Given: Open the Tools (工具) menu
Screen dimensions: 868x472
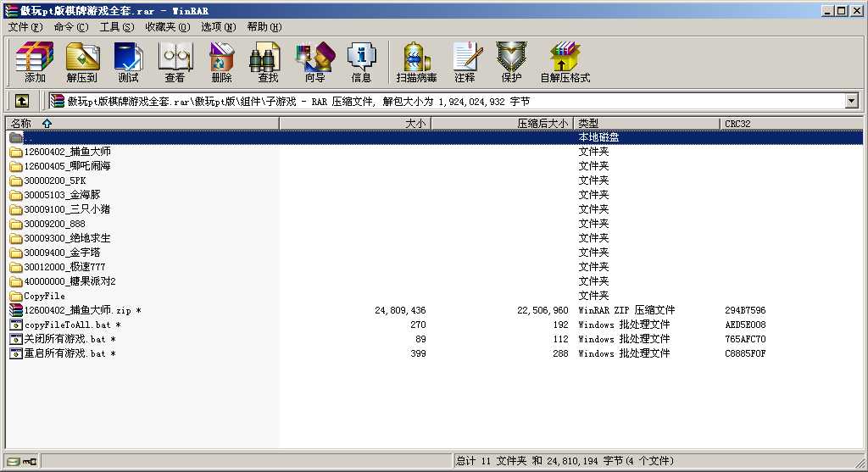Looking at the screenshot, I should 117,26.
